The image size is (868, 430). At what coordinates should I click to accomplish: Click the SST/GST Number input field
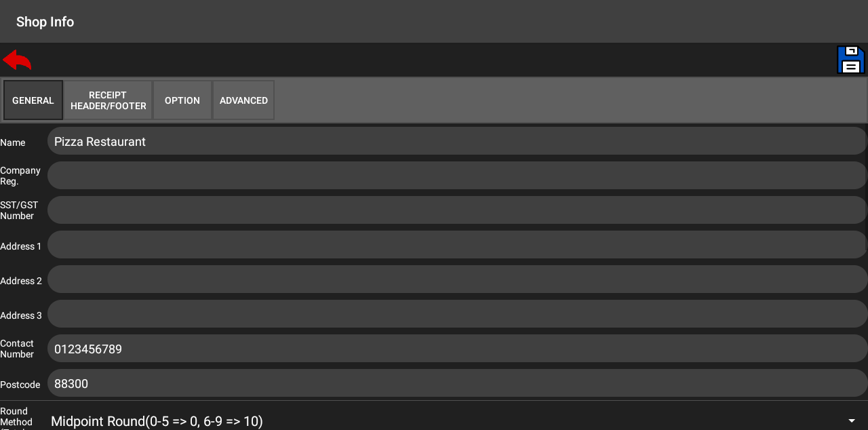(456, 210)
